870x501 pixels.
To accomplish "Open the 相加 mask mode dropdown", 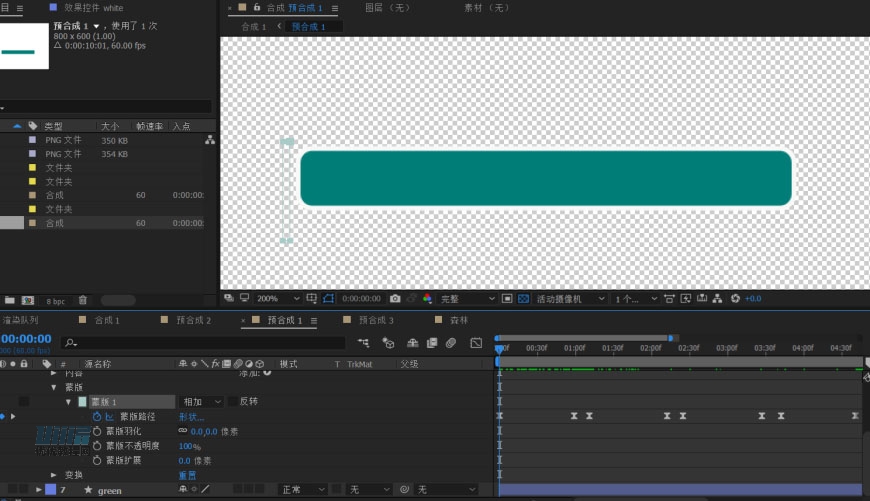I will 202,401.
